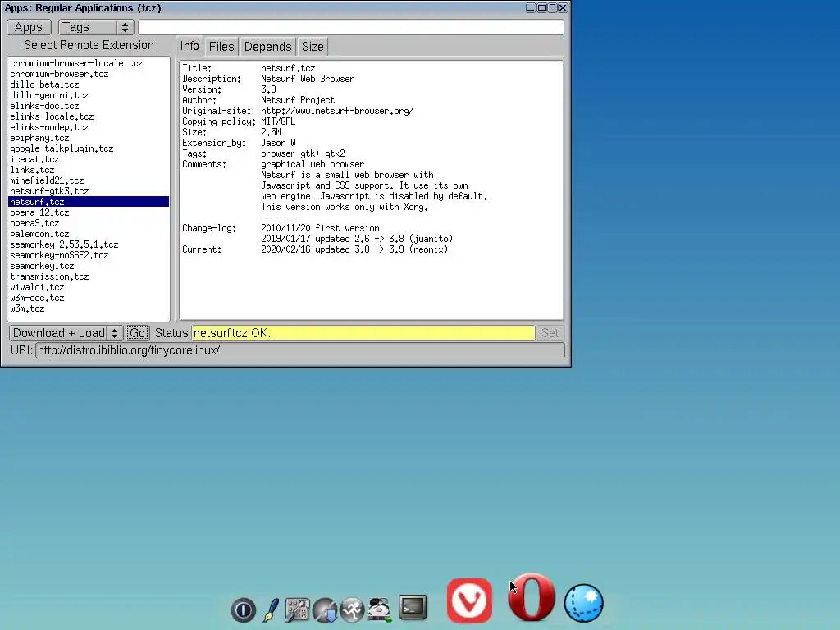This screenshot has height=630, width=840.
Task: Select vivaldi.tcz extension
Action: [x=89, y=288]
